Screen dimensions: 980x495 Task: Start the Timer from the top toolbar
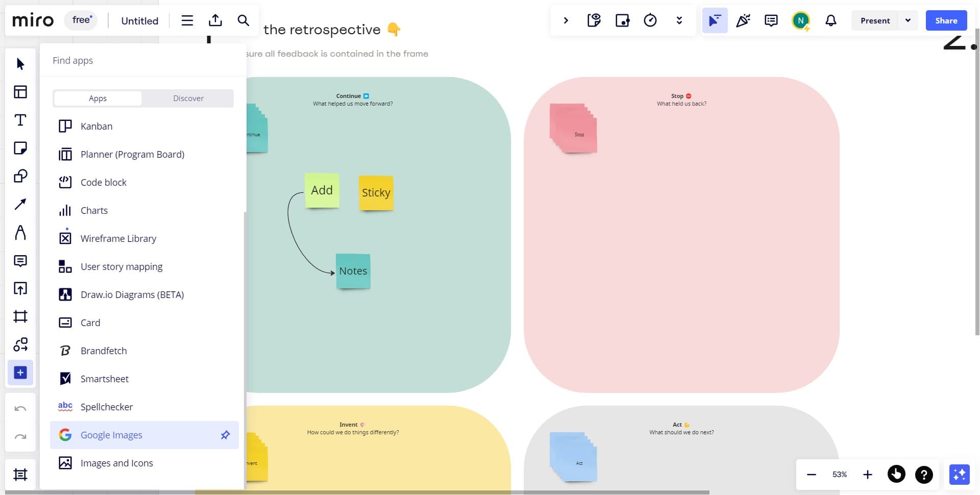tap(650, 20)
